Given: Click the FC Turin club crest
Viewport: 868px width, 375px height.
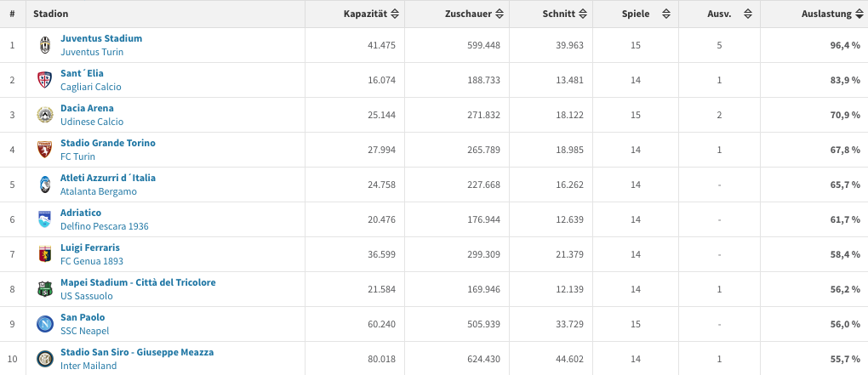Looking at the screenshot, I should (44, 150).
